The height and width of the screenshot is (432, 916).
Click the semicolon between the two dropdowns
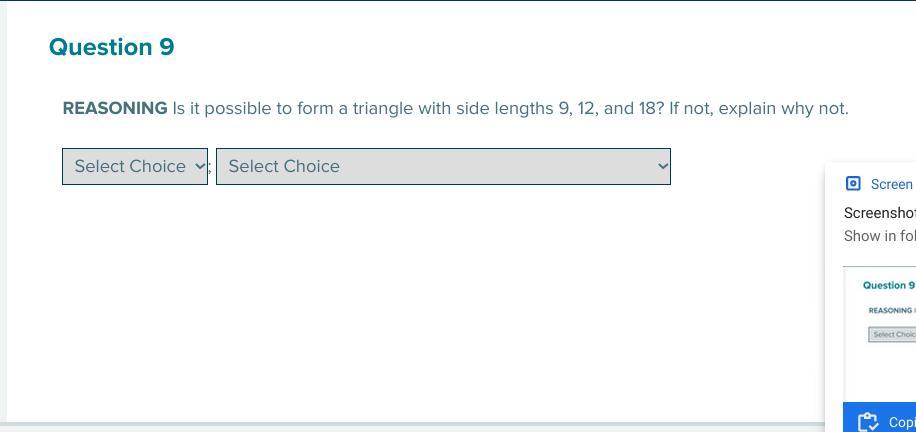coord(210,170)
